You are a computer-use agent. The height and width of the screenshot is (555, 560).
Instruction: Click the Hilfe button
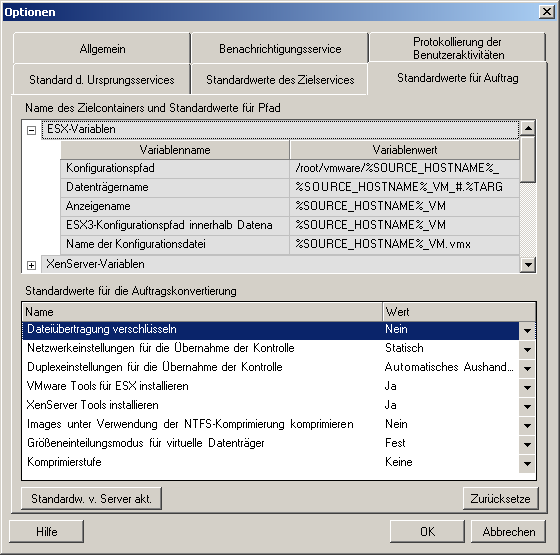(x=46, y=531)
